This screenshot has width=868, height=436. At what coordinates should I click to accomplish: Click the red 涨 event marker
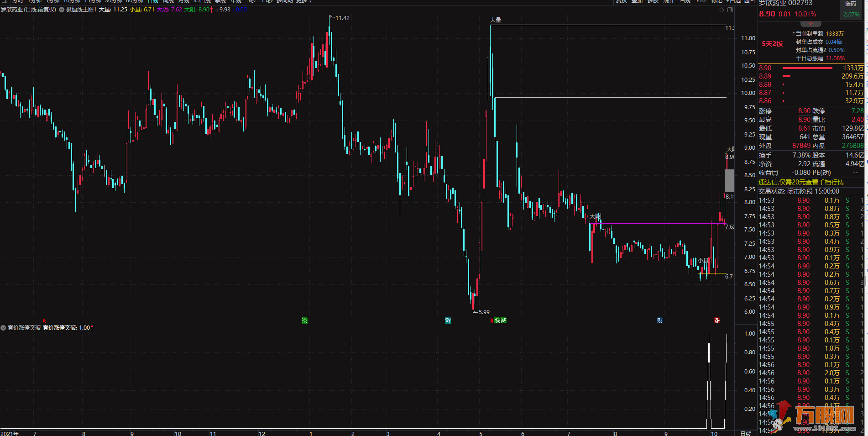[x=717, y=320]
